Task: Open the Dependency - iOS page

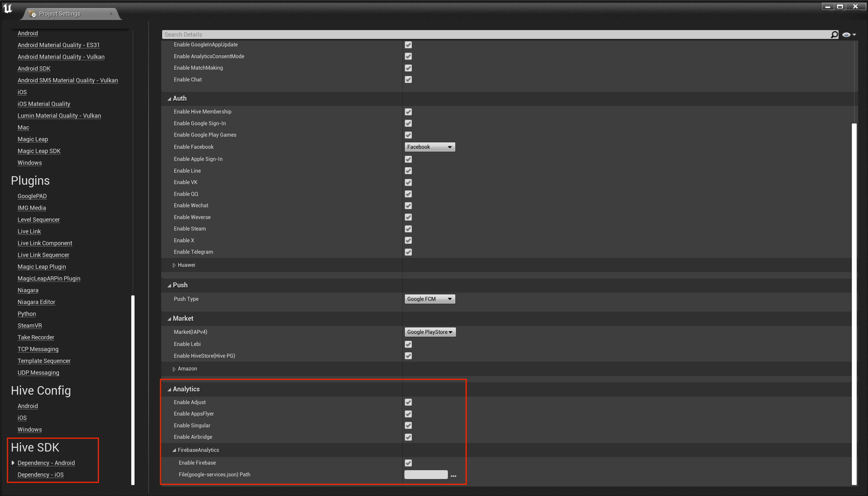Action: pos(41,474)
